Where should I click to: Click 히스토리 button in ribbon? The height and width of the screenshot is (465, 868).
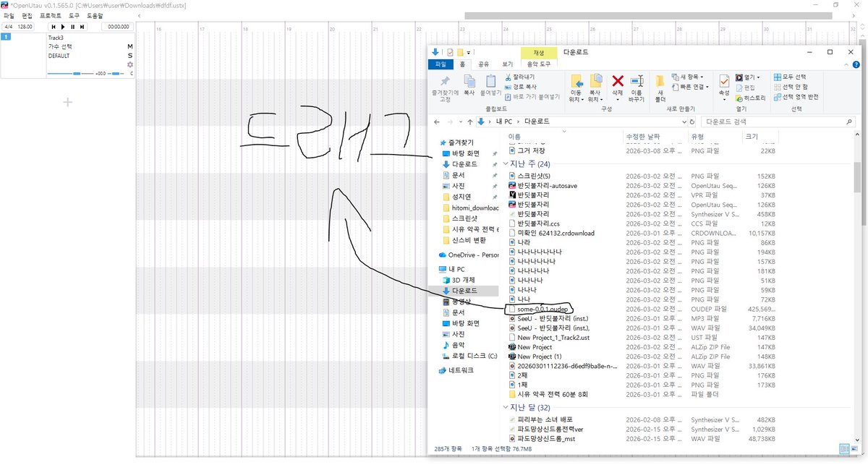coord(750,97)
